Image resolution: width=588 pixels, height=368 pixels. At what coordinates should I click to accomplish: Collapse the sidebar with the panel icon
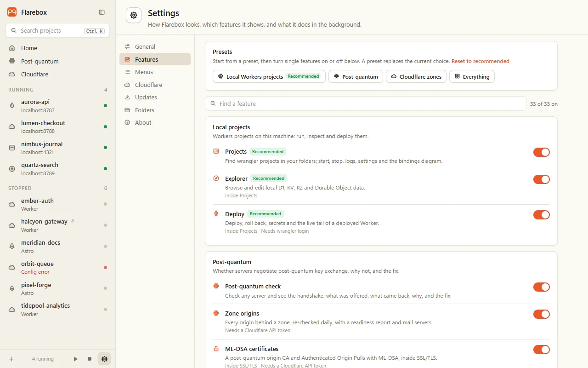(102, 12)
